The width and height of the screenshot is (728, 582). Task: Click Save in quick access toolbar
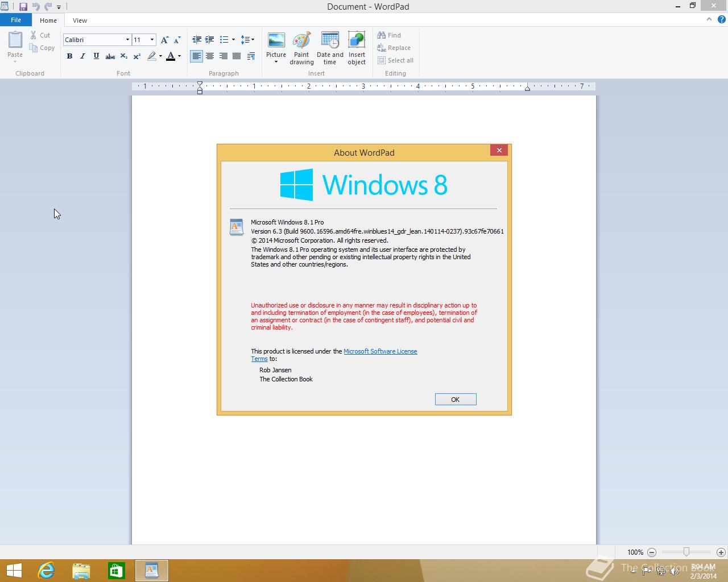click(23, 7)
